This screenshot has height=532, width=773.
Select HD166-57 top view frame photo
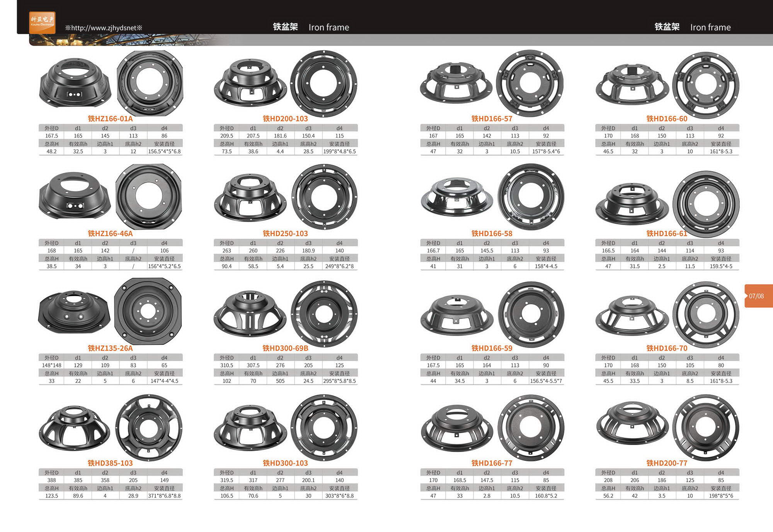pyautogui.click(x=530, y=84)
